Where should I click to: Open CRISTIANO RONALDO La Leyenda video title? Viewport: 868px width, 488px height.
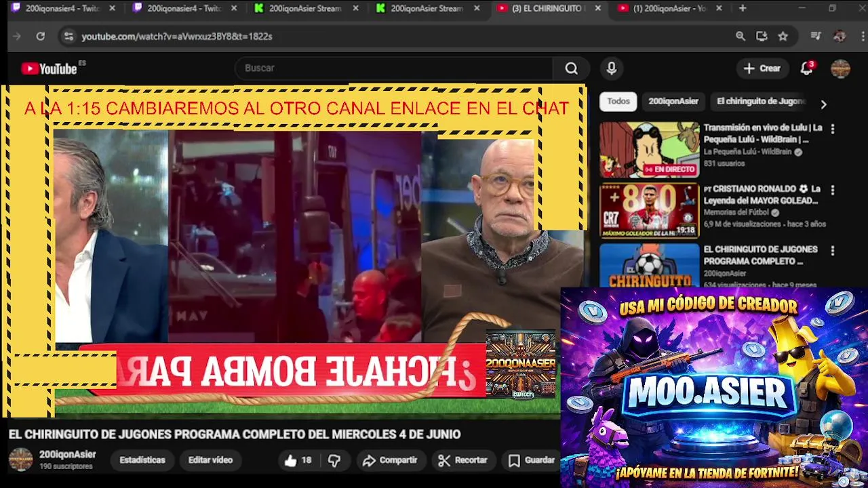point(762,195)
